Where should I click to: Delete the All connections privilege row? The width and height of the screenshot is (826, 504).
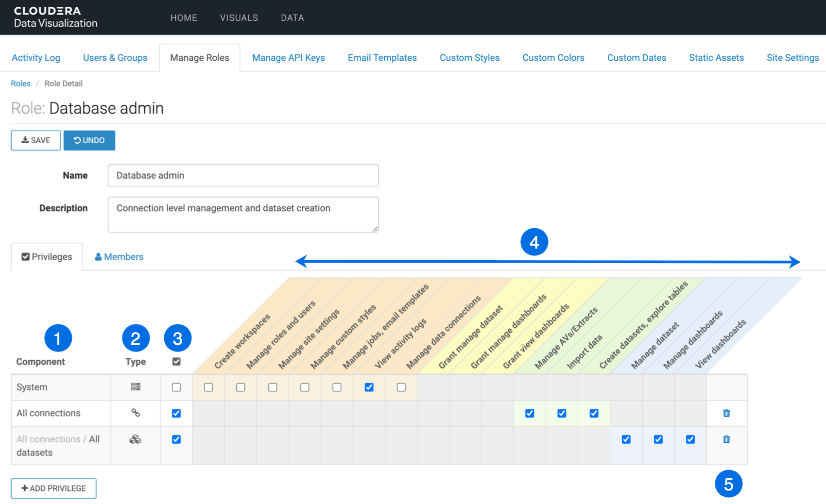click(x=726, y=413)
